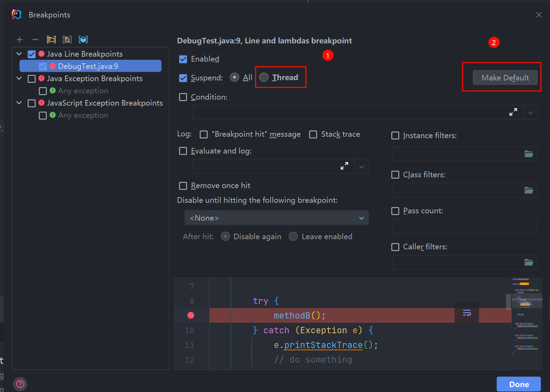Select DebugTest.java:9 in breakpoint tree
The width and height of the screenshot is (550, 392).
(90, 66)
